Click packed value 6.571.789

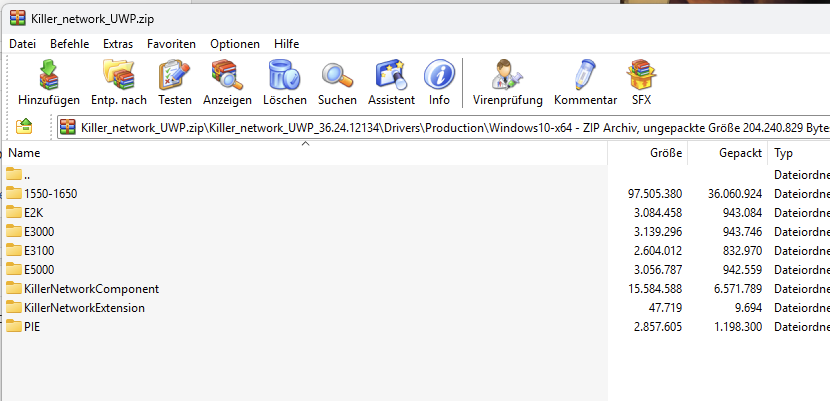[738, 289]
